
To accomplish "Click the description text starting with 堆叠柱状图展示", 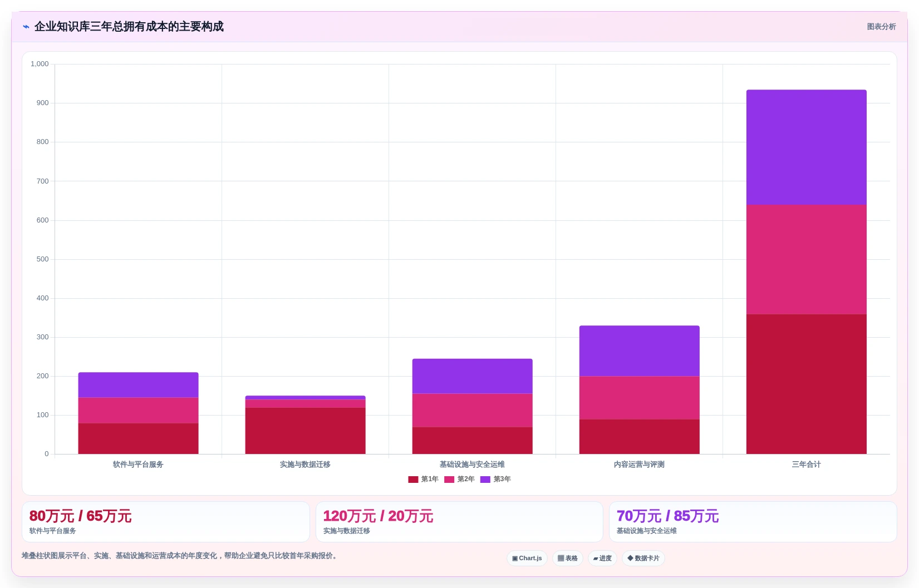I will (x=181, y=556).
